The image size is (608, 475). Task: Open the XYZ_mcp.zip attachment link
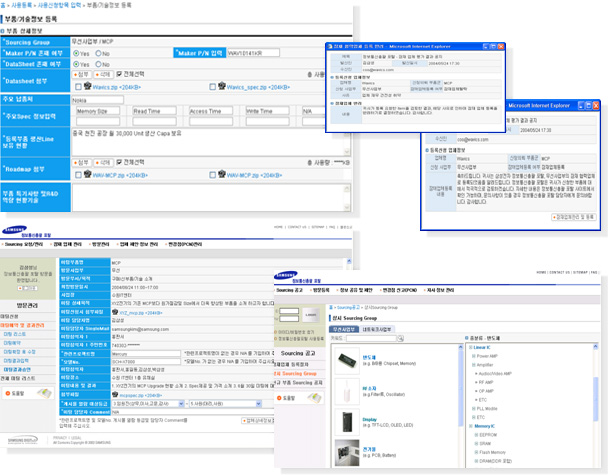141,313
